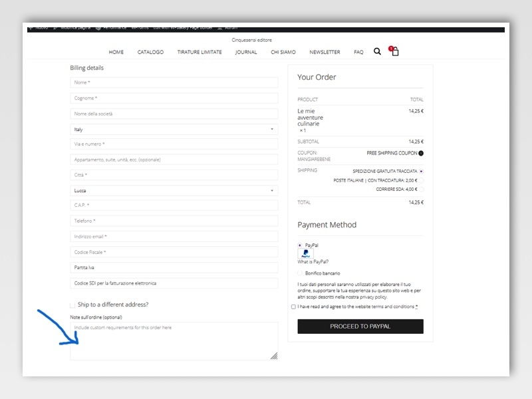Open the Italy country dropdown
This screenshot has height=399, width=532.
coord(174,129)
